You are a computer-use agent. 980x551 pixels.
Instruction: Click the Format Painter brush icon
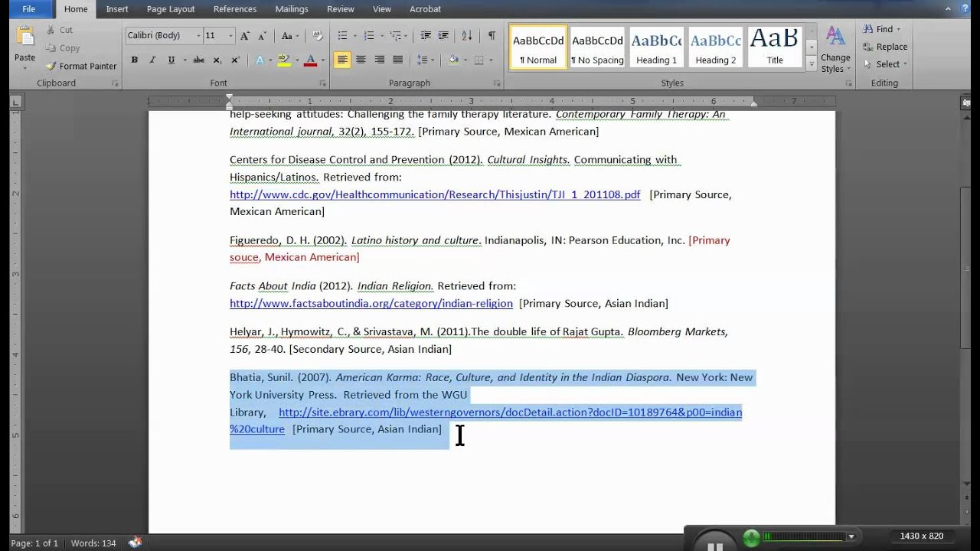(x=51, y=67)
